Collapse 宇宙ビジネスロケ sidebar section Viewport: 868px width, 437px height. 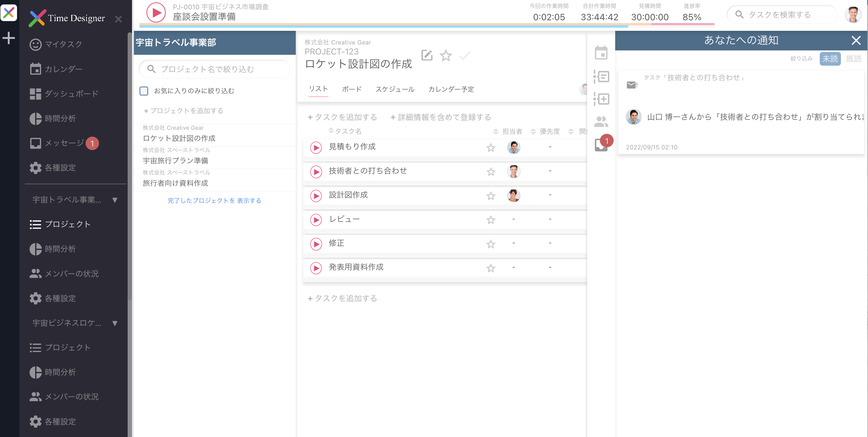[x=115, y=323]
